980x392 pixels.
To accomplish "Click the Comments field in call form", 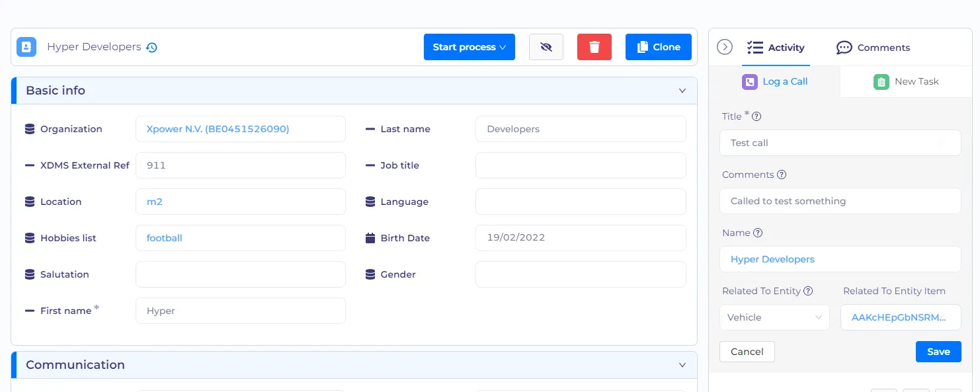I will tap(840, 201).
